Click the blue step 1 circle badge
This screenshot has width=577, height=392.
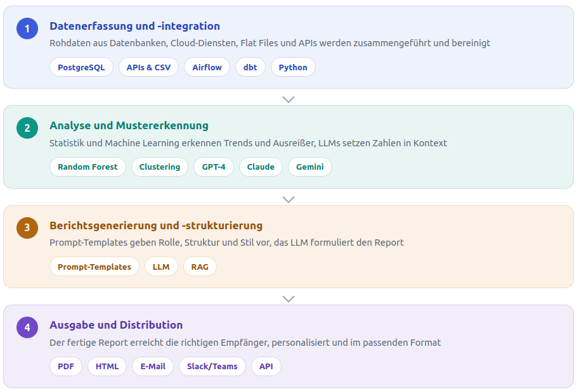tap(27, 28)
